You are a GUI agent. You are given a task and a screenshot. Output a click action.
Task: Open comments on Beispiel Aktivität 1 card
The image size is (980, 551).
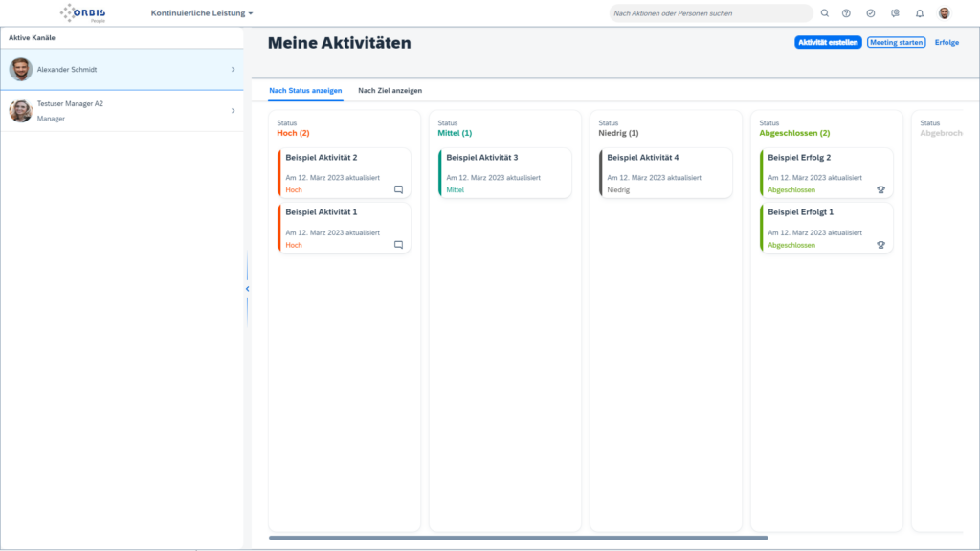(398, 244)
